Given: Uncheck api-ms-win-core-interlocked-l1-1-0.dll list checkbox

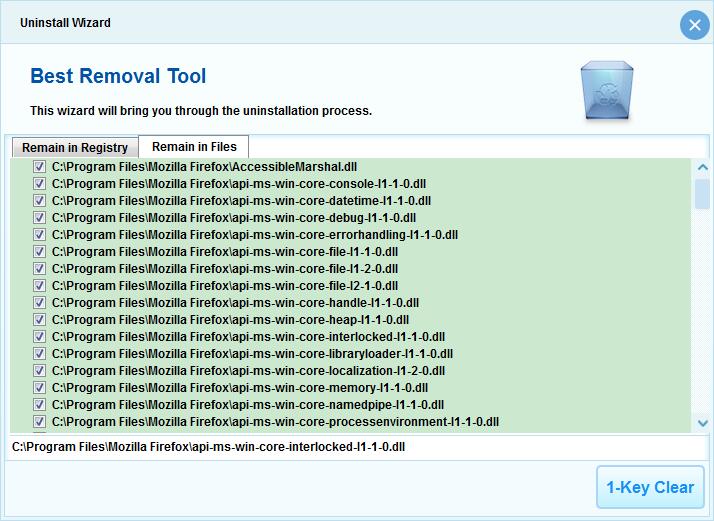Looking at the screenshot, I should [x=39, y=337].
